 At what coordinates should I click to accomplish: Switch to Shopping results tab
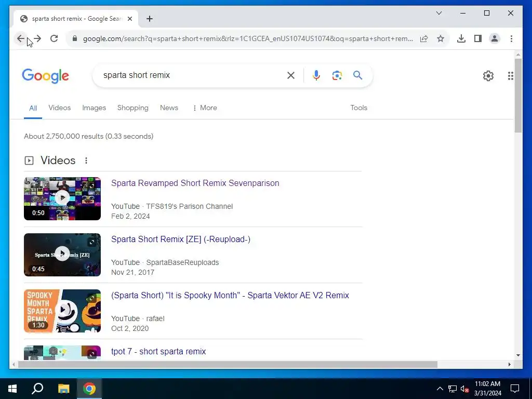132,108
